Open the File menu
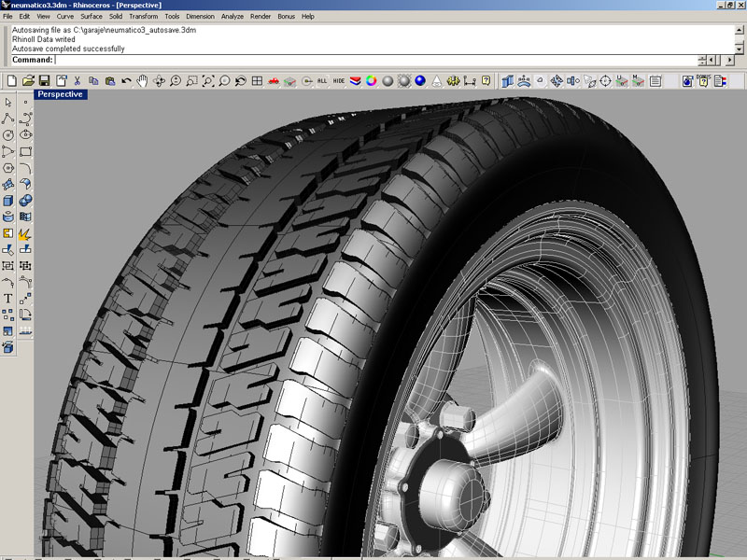Image resolution: width=747 pixels, height=560 pixels. click(7, 16)
